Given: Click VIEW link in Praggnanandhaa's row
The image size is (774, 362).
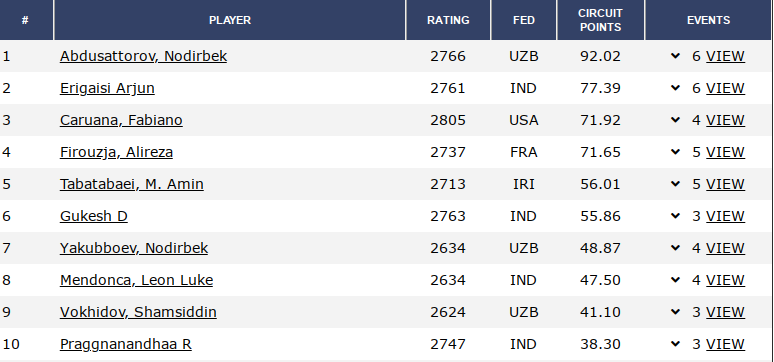Looking at the screenshot, I should point(725,344).
